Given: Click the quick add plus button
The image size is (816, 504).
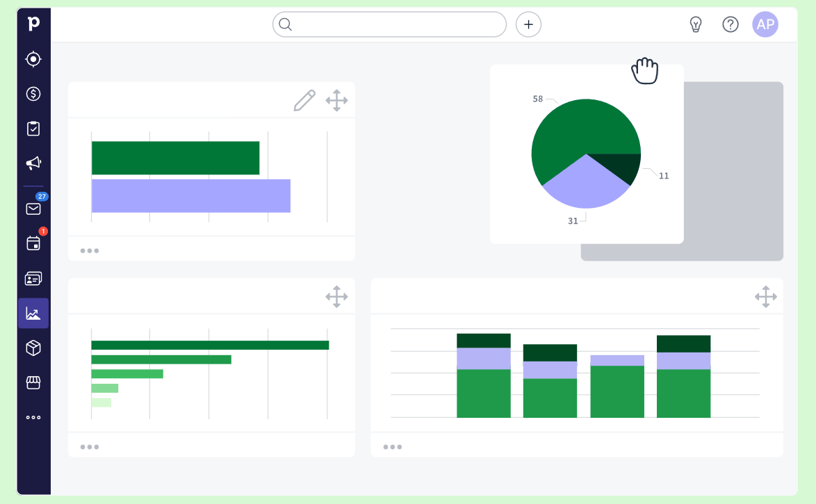Looking at the screenshot, I should tap(528, 24).
